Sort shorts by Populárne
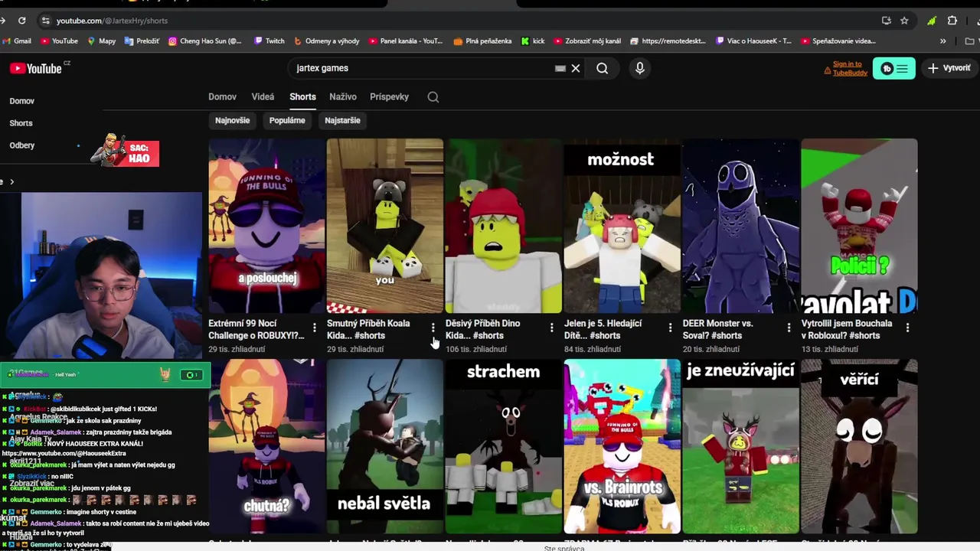Image resolution: width=980 pixels, height=551 pixels. click(287, 120)
